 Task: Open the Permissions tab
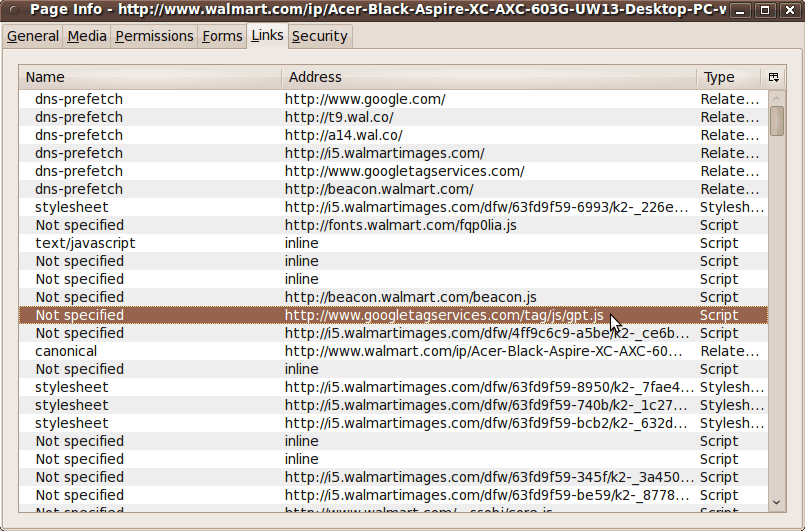pos(154,36)
